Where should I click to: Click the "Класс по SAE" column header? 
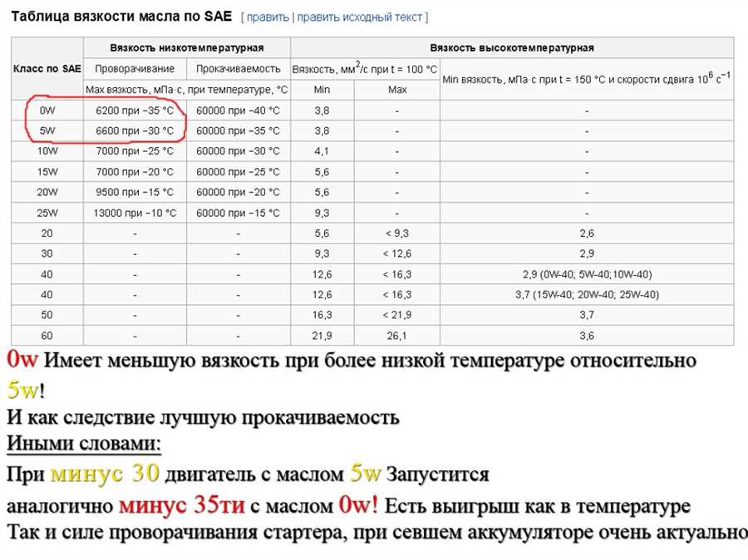47,69
